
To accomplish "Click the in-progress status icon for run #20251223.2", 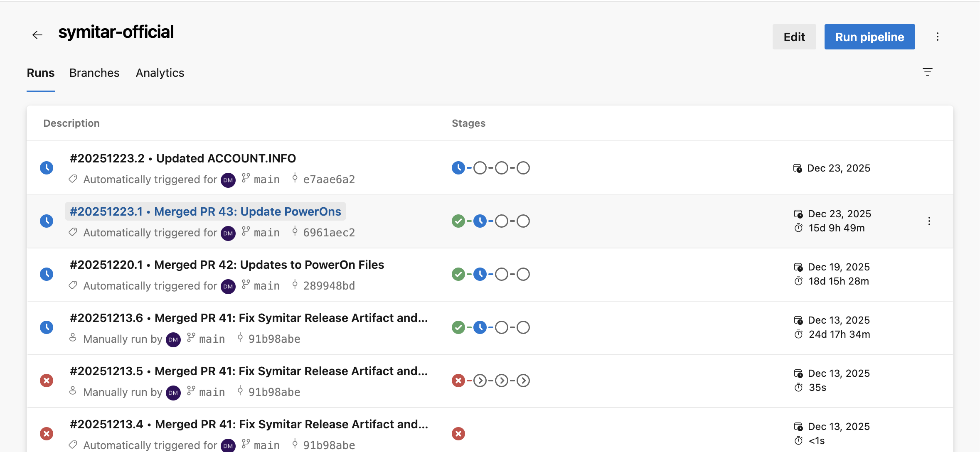I will (47, 168).
